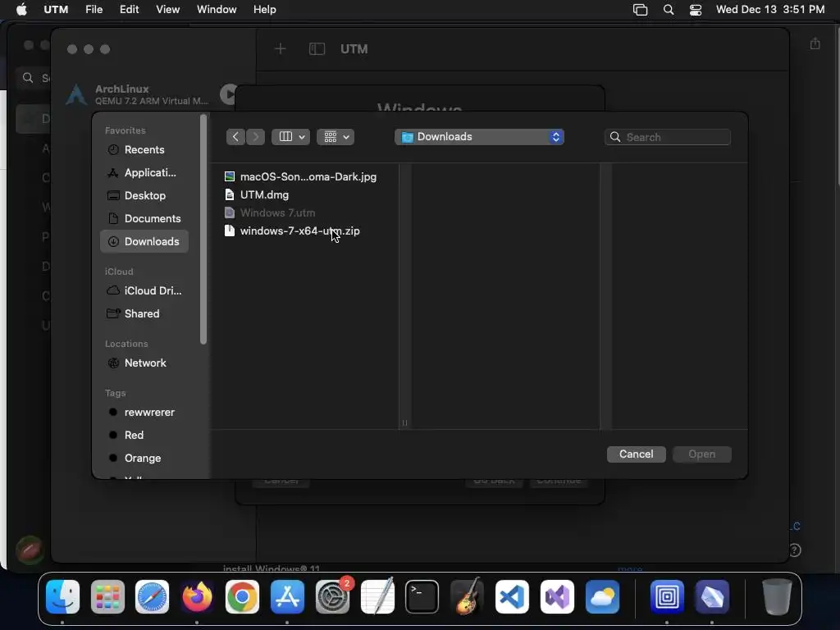This screenshot has height=630, width=840.
Task: Click the UTM.dmg file icon
Action: (x=230, y=195)
